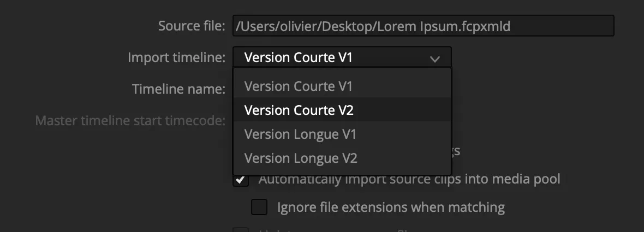Pick Version Longue V1 timeline option
Image resolution: width=644 pixels, height=232 pixels.
300,134
